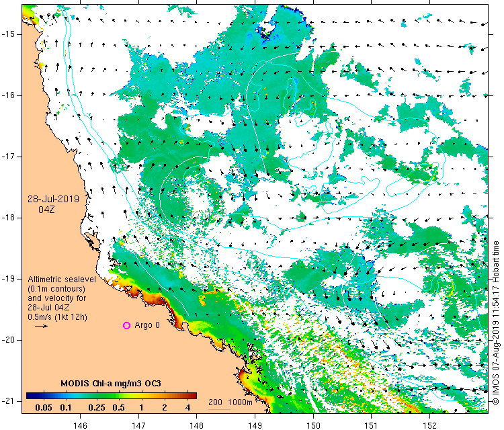Viewport: 504px width, 430px height.
Task: Click the '151' longitude axis label
Action: coord(371,426)
